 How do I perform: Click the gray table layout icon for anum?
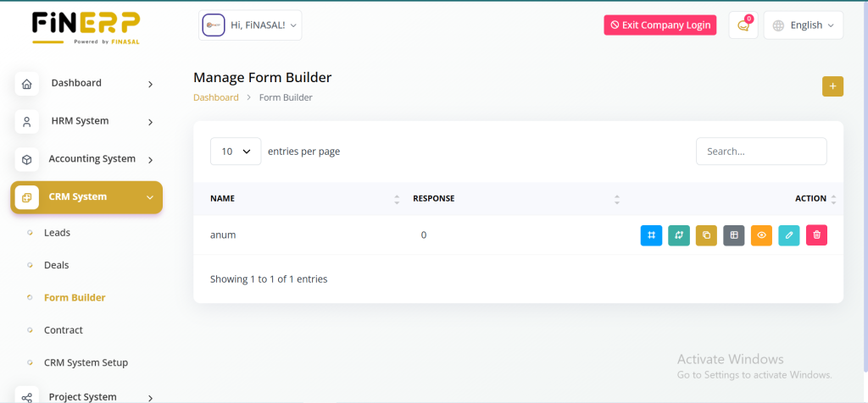tap(734, 235)
